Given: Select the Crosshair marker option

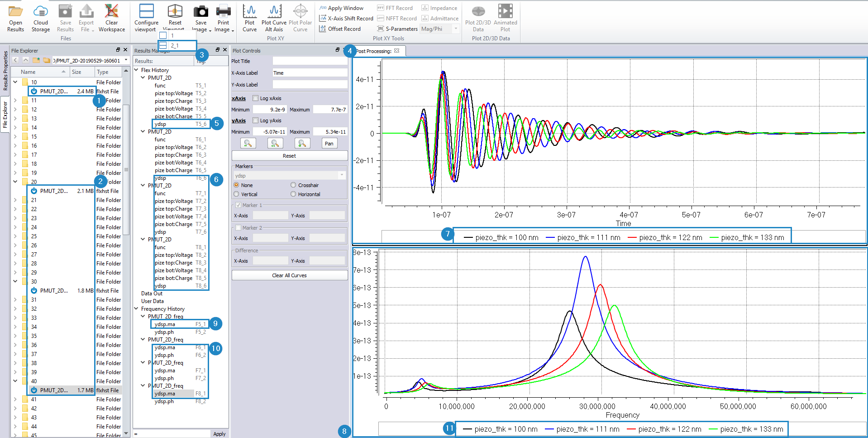Looking at the screenshot, I should point(293,185).
